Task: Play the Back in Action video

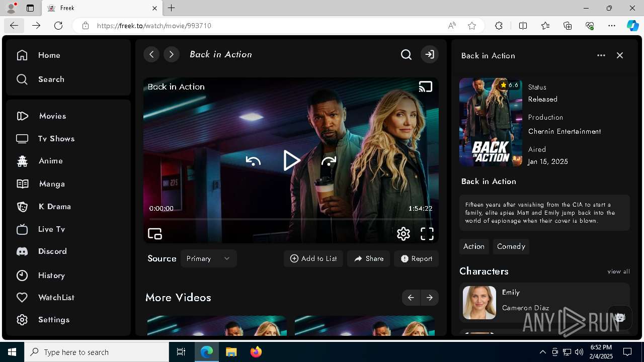Action: (x=291, y=160)
